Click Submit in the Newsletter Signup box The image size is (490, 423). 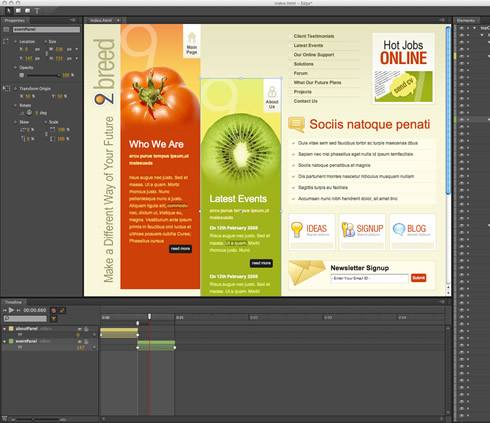418,278
